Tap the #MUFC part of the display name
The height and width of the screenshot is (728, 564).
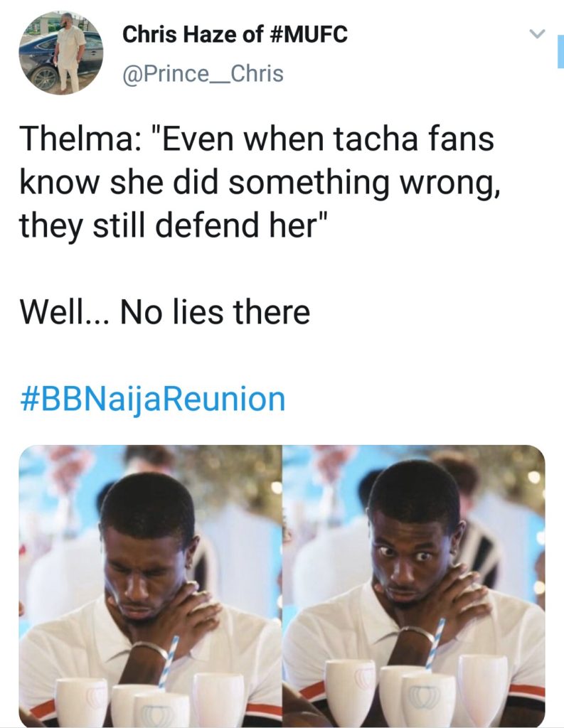pos(308,34)
